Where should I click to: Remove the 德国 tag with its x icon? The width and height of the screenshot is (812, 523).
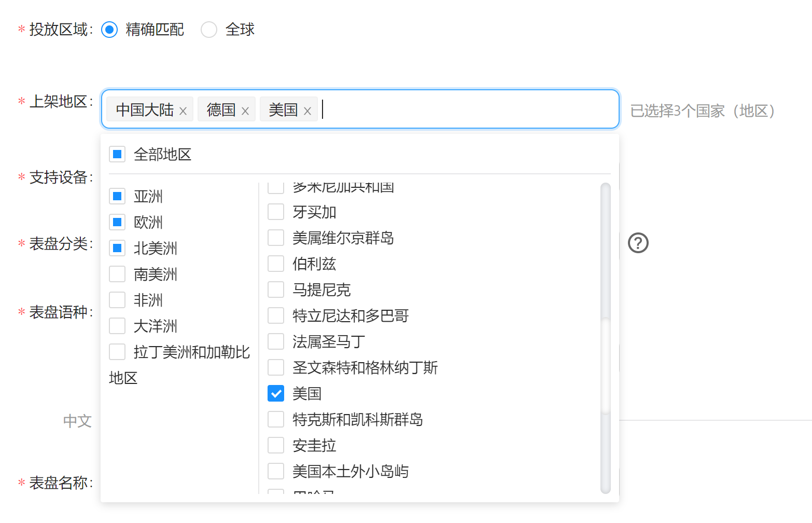[245, 111]
